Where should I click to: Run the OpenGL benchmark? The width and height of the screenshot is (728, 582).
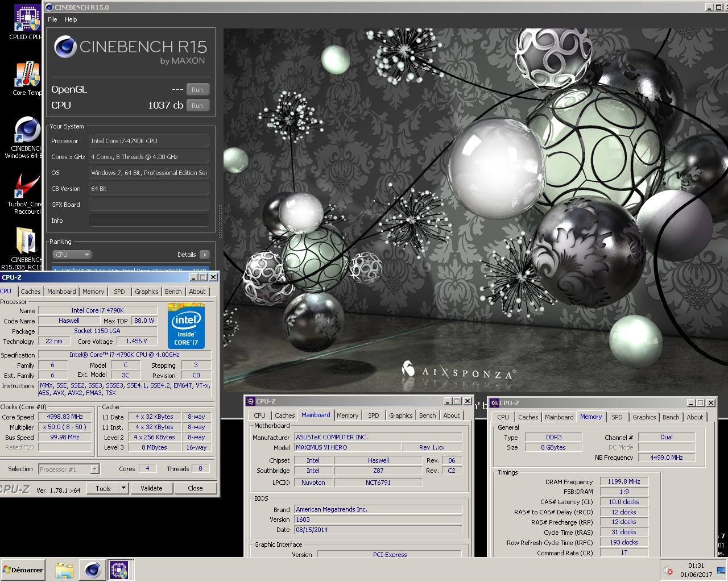click(x=197, y=90)
